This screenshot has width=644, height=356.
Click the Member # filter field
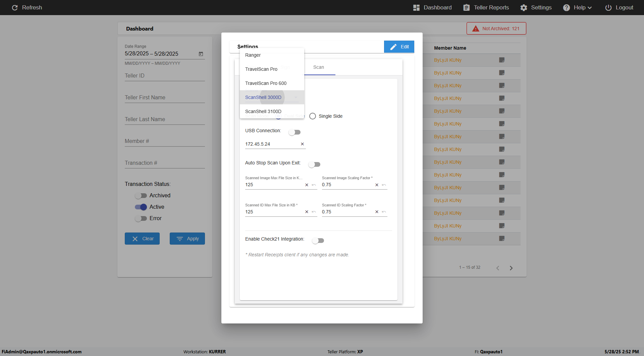[165, 141]
